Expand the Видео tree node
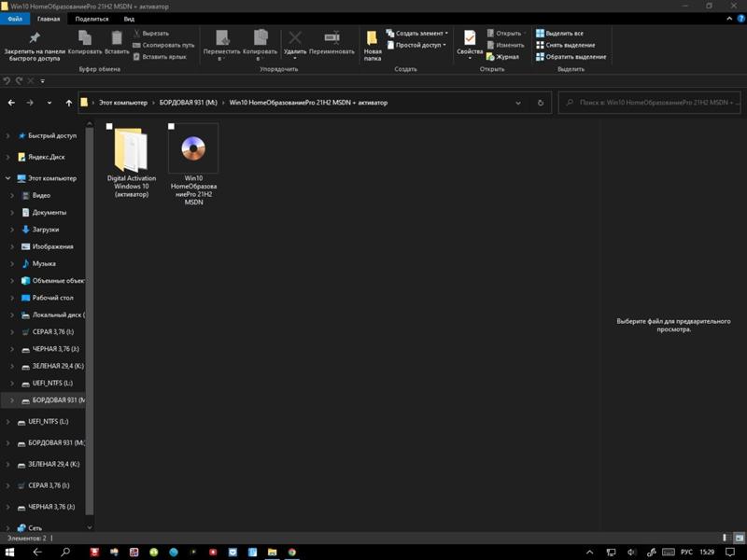The height and width of the screenshot is (560, 747). click(x=12, y=195)
